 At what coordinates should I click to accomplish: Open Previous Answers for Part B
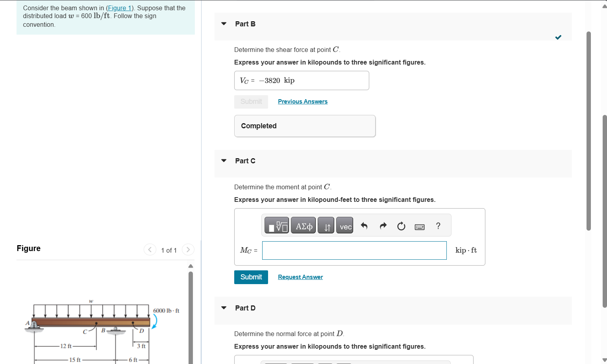tap(303, 102)
